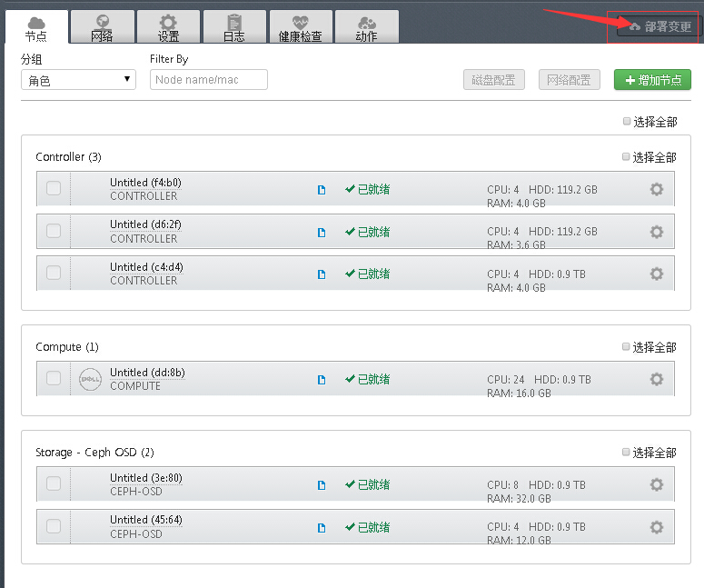Click the 已就绪 status of node dd:8b
The height and width of the screenshot is (588, 704).
[x=367, y=379]
